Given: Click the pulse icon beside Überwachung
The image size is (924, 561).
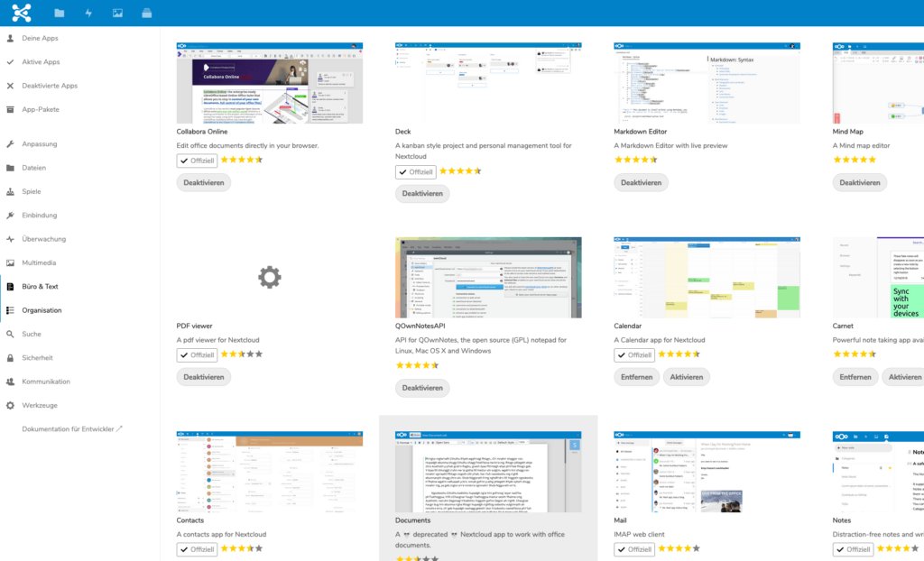Looking at the screenshot, I should point(10,239).
